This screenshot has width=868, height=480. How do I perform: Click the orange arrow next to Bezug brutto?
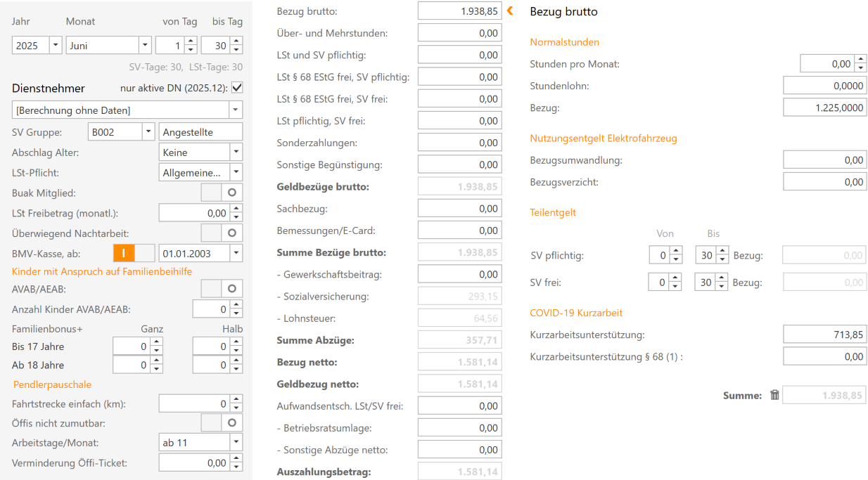pos(510,11)
